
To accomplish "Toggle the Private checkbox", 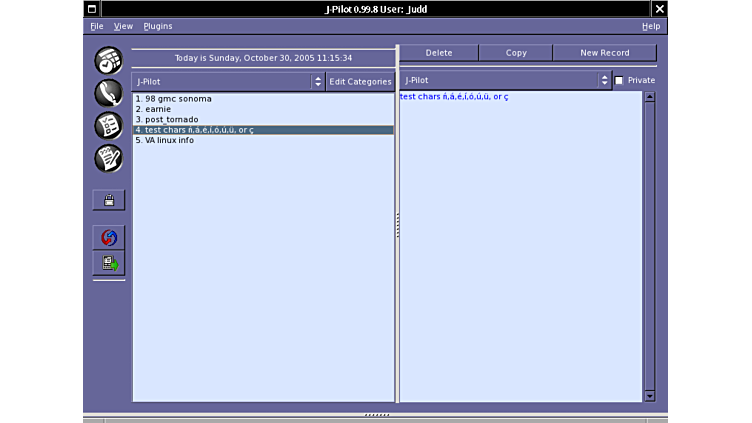I will [619, 81].
